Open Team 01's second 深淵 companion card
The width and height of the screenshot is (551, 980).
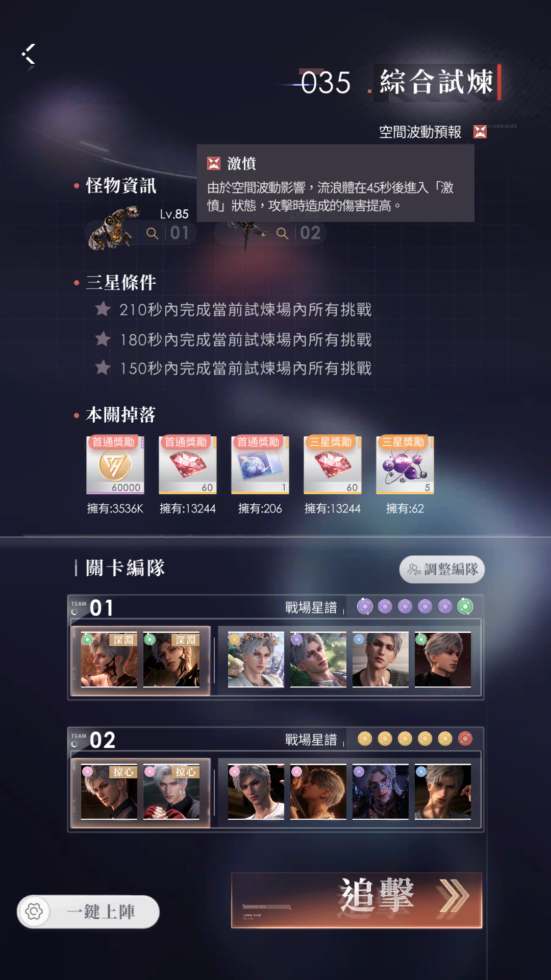tap(171, 659)
